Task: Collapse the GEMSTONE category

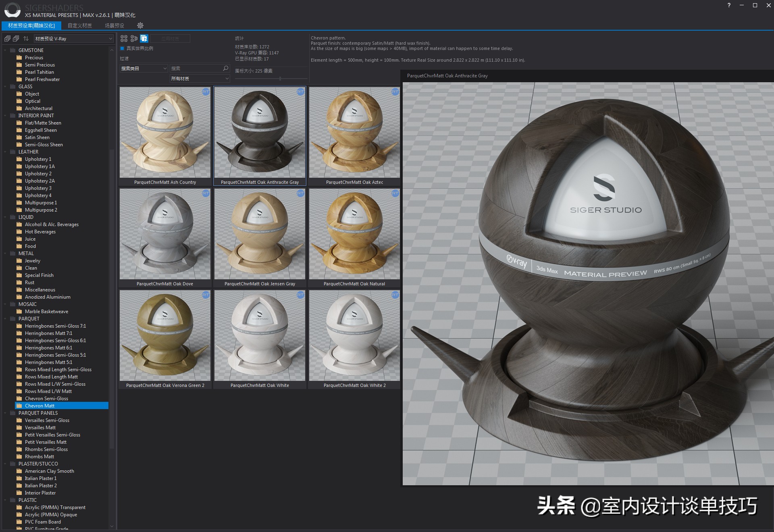Action: coord(6,50)
